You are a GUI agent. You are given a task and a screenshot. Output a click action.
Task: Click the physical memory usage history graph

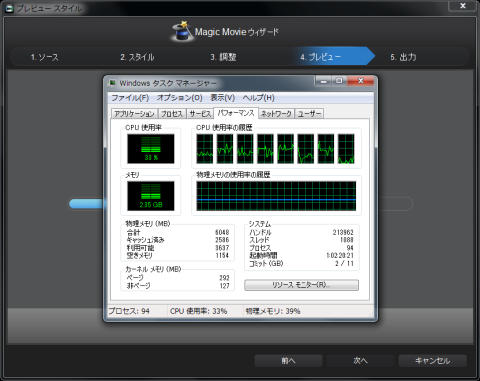pyautogui.click(x=276, y=196)
